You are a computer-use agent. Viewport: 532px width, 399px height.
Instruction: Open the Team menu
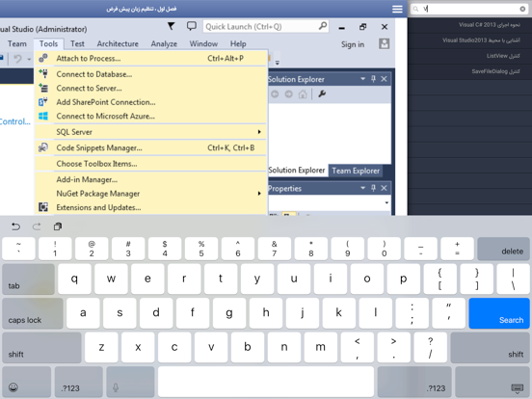point(17,43)
